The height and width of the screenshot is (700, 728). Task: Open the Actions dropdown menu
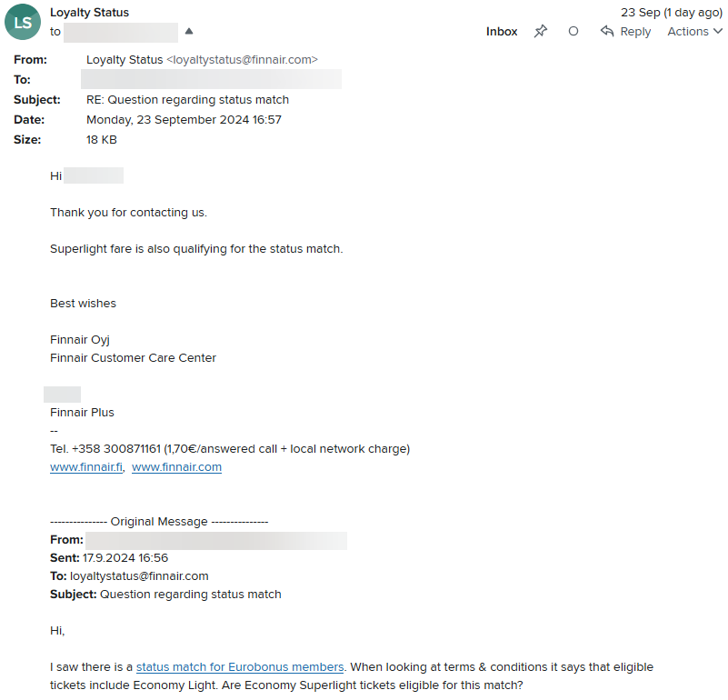click(694, 31)
